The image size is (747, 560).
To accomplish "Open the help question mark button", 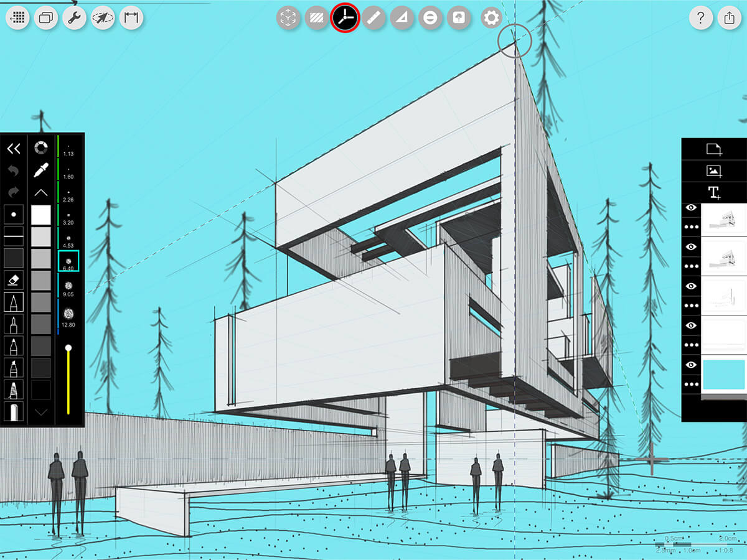I will pos(701,18).
